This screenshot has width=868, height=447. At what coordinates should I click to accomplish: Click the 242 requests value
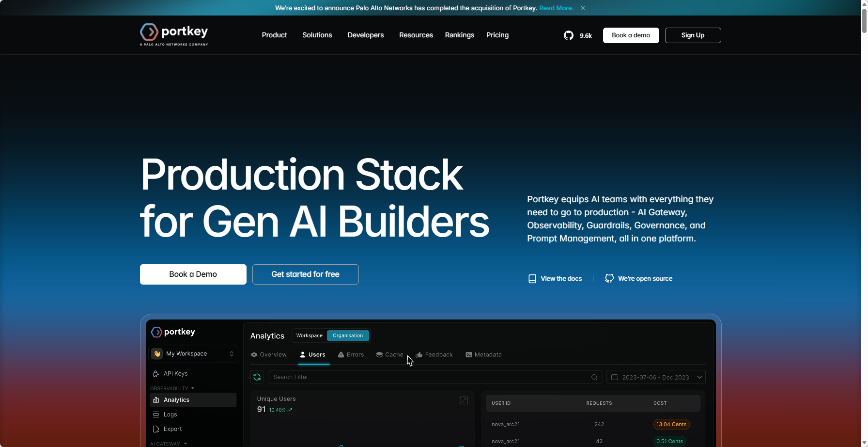599,425
